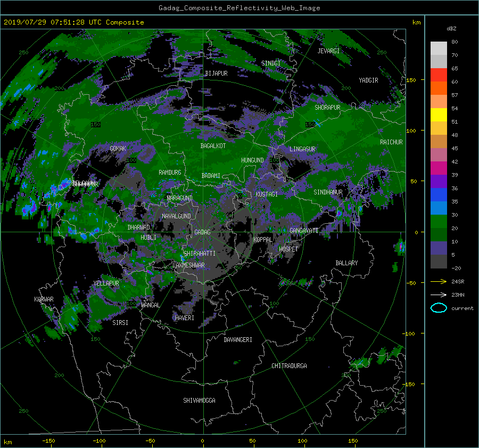The height and width of the screenshot is (448, 479).
Task: Select the DHARWAD city label
Action: coord(139,227)
